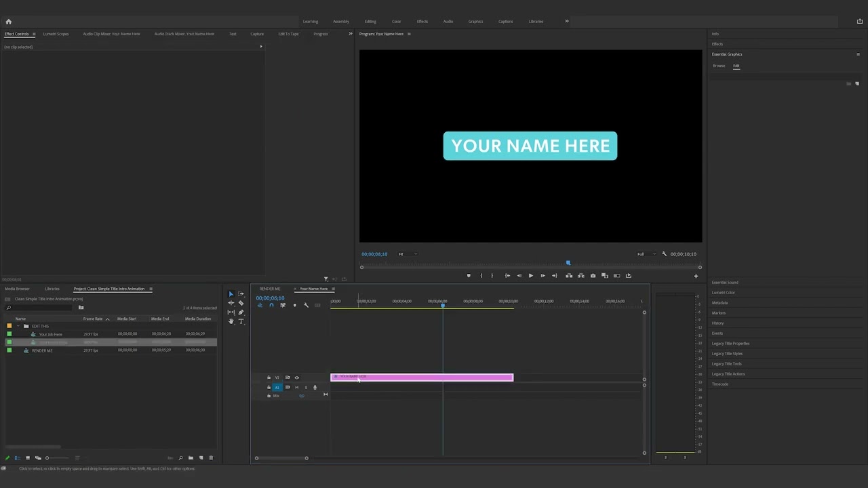Open the Media Browser tab
This screenshot has height=488, width=868.
pyautogui.click(x=17, y=289)
